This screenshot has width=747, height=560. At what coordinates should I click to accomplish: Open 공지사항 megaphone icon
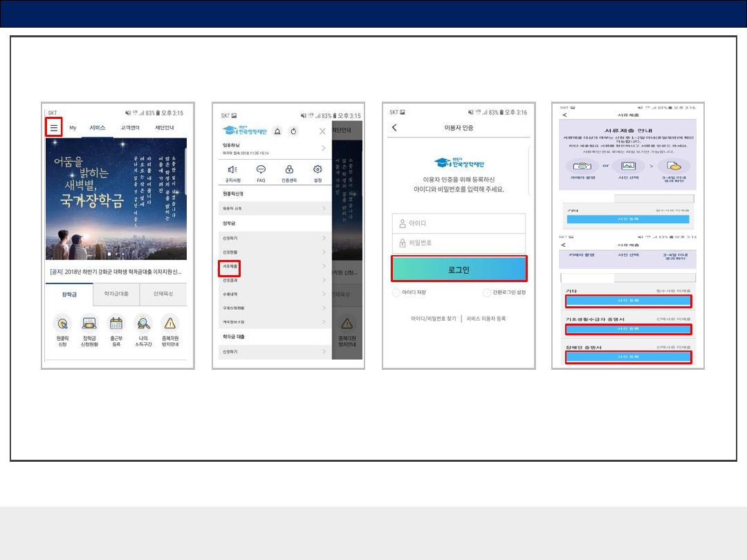click(232, 170)
